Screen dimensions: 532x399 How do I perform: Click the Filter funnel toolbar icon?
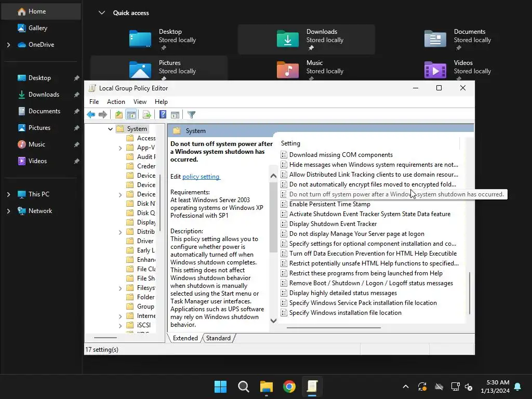point(191,115)
